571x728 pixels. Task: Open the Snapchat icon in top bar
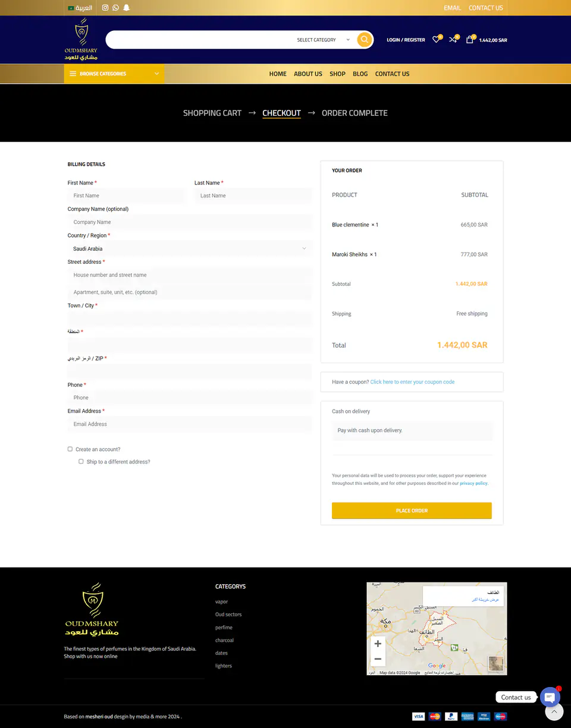tap(126, 8)
